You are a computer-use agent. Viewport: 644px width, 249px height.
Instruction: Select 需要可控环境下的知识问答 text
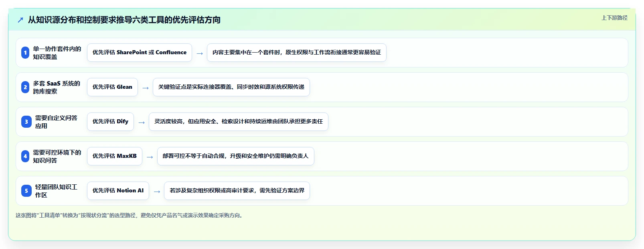click(57, 156)
